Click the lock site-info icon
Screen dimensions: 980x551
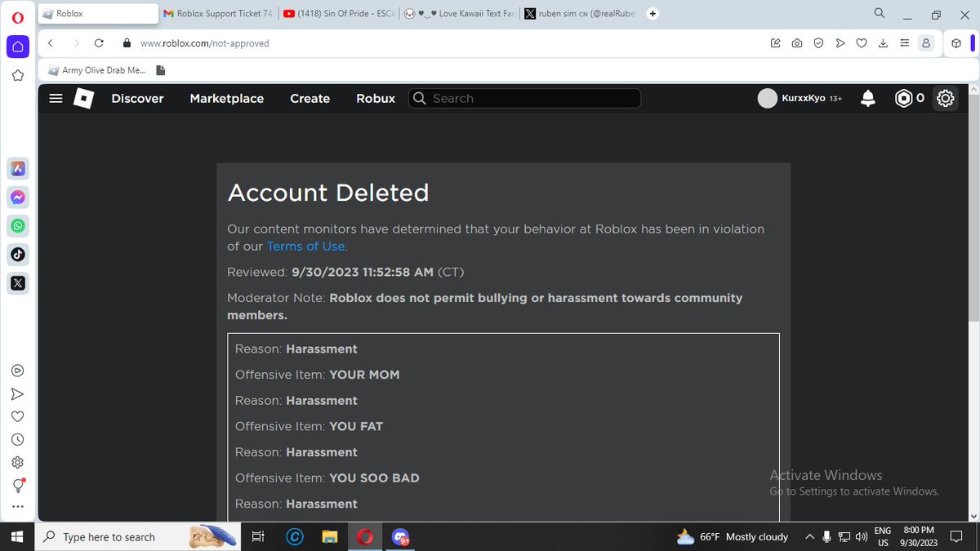pyautogui.click(x=127, y=43)
